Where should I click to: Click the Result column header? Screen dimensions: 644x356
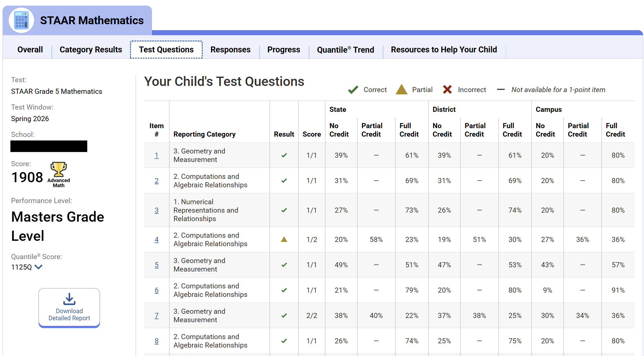pyautogui.click(x=284, y=134)
